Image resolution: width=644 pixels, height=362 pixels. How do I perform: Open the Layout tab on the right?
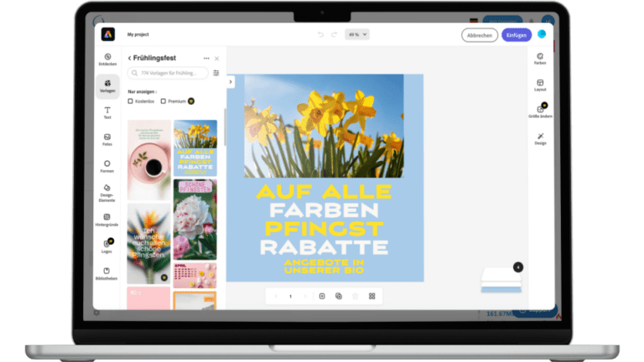click(x=540, y=85)
